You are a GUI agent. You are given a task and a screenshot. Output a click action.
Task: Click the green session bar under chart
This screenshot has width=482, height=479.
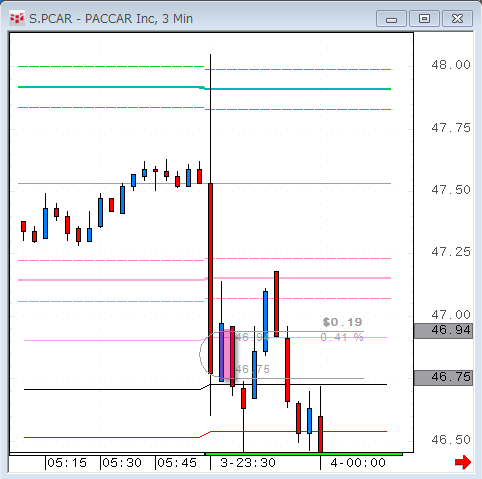[x=304, y=454]
